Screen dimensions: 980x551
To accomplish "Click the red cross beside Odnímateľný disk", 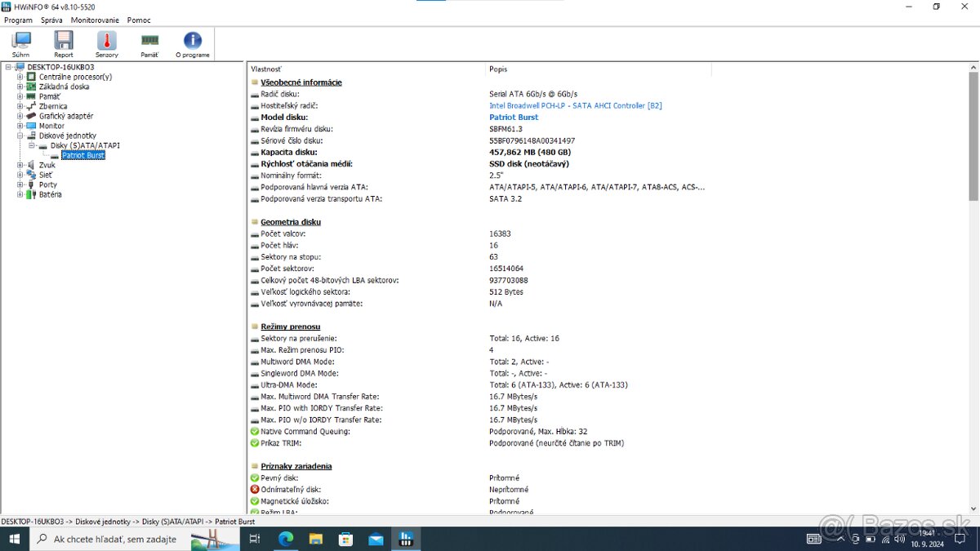I will pos(254,489).
